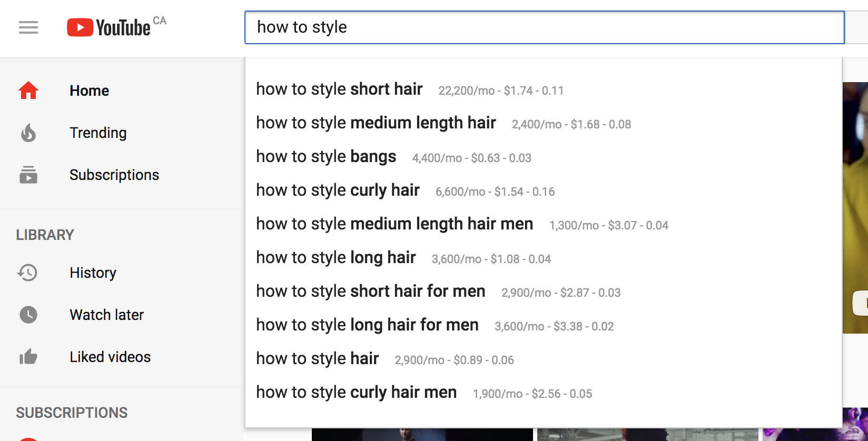868x441 pixels.
Task: Open the Watch later link in sidebar
Action: [x=106, y=315]
